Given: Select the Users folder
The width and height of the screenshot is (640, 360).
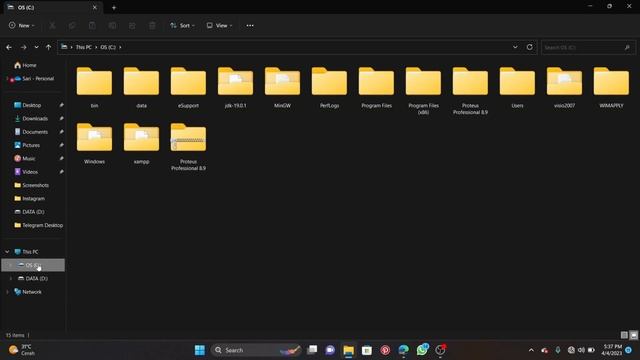Looking at the screenshot, I should [x=517, y=87].
